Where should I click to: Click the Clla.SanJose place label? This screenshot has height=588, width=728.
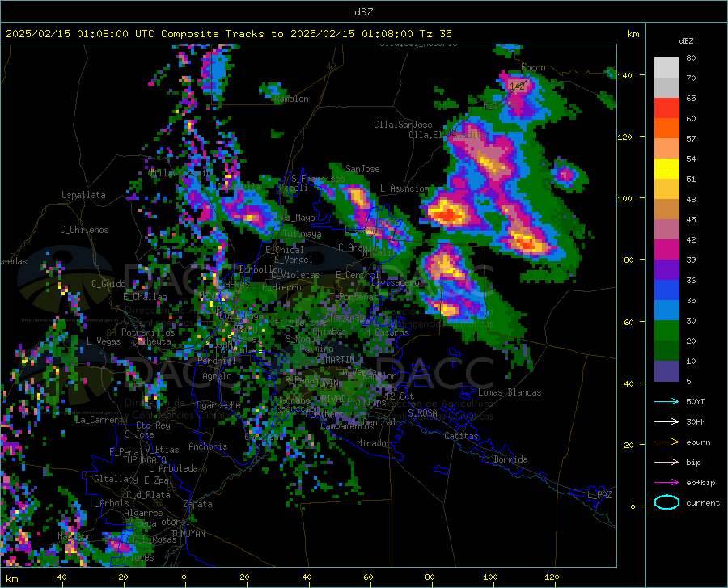point(403,125)
